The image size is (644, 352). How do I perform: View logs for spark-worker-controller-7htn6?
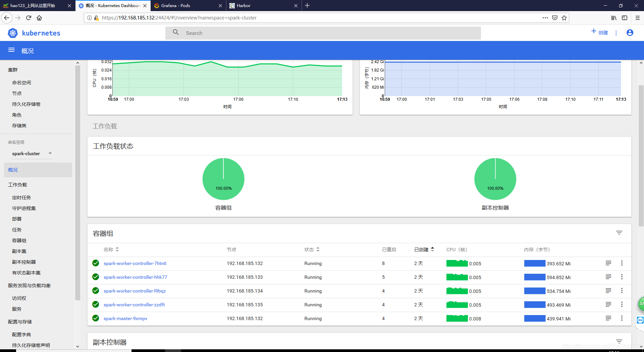[x=608, y=263]
